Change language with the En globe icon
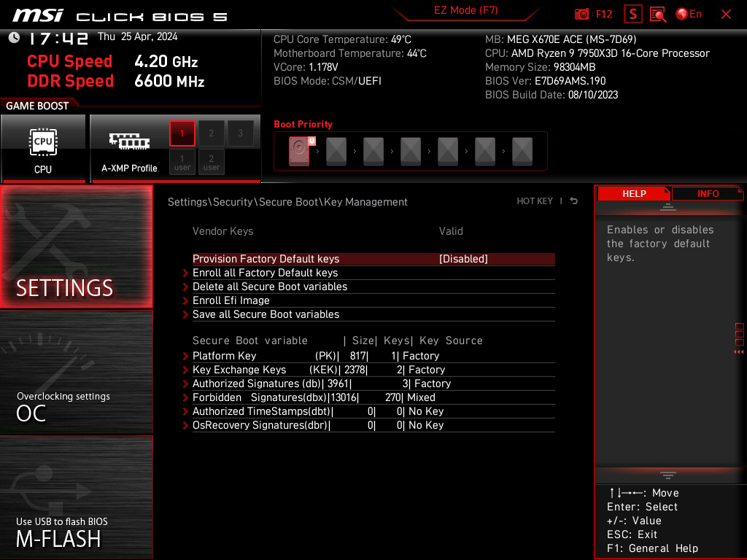The width and height of the screenshot is (747, 560). [x=689, y=15]
